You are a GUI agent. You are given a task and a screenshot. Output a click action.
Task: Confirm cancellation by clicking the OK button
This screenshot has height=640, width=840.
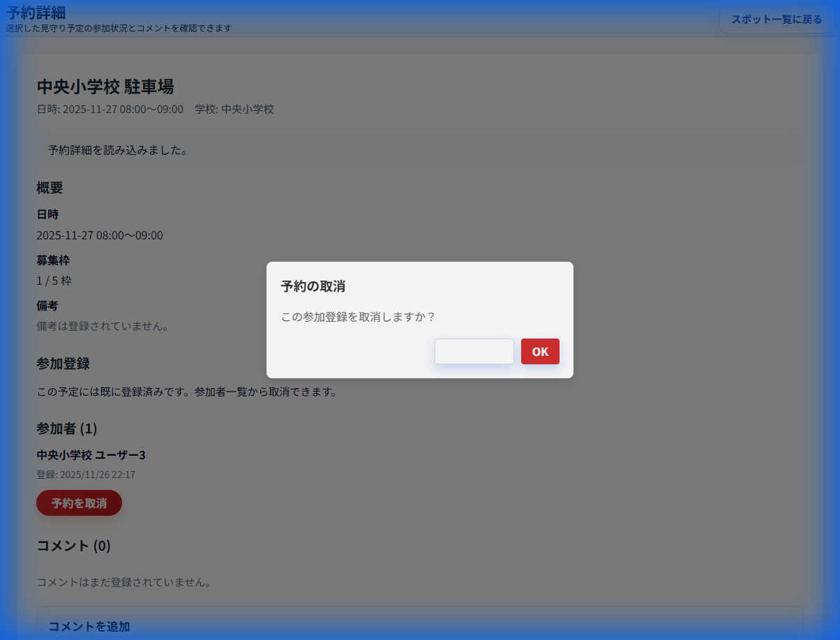[x=540, y=351]
